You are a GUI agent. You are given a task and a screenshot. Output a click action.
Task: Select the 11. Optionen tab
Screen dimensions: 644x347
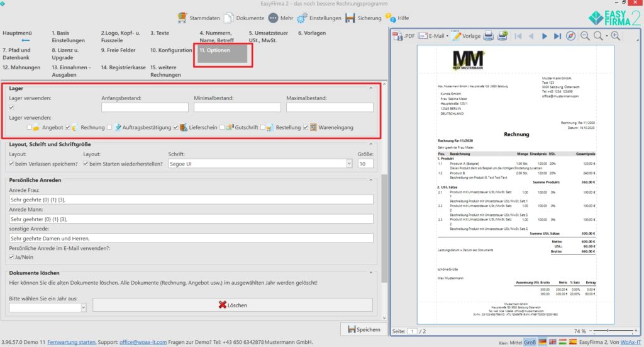click(222, 54)
